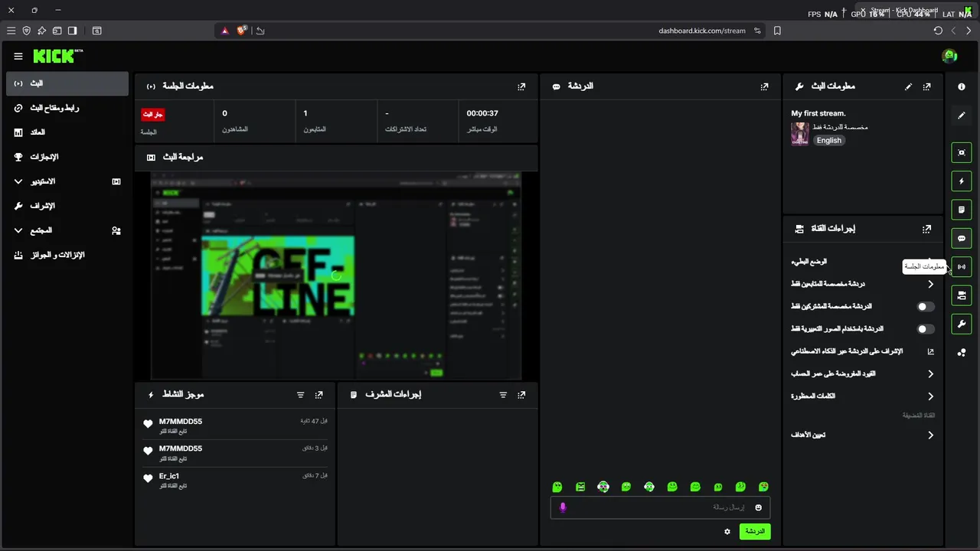Toggle the session info broadcast icon in right rail

coord(962,267)
